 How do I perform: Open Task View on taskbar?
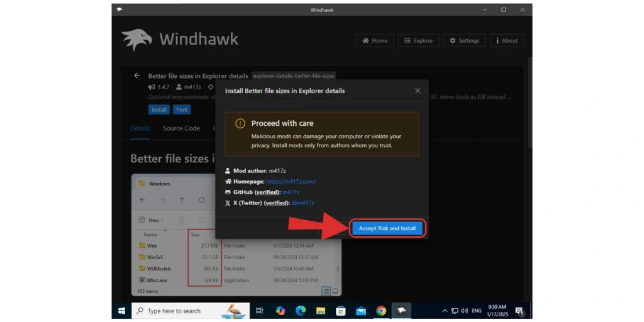(x=259, y=311)
